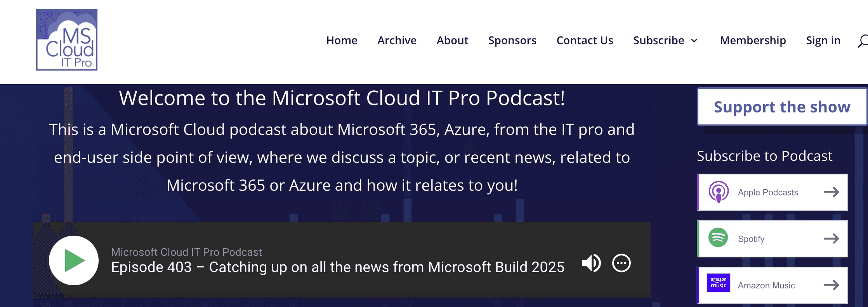The image size is (868, 307).
Task: Open the player's more options ellipsis
Action: pyautogui.click(x=621, y=263)
